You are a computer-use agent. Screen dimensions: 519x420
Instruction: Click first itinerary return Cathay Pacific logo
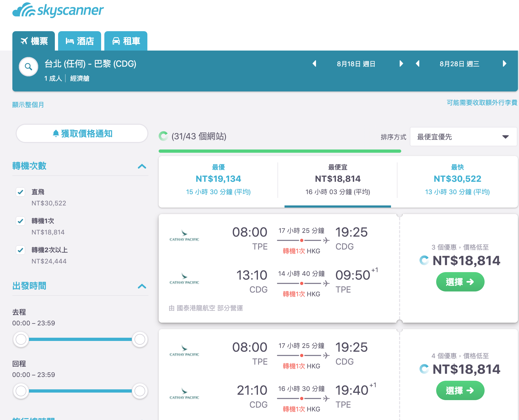(184, 279)
